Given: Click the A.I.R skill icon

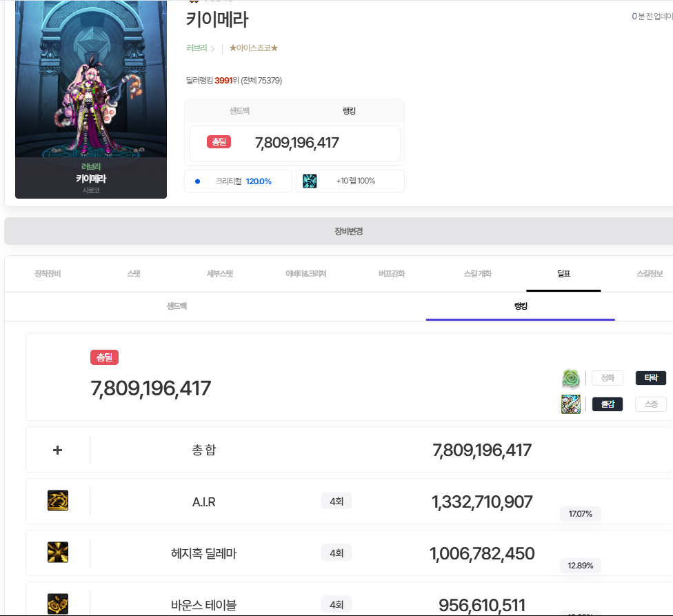Looking at the screenshot, I should pyautogui.click(x=58, y=501).
